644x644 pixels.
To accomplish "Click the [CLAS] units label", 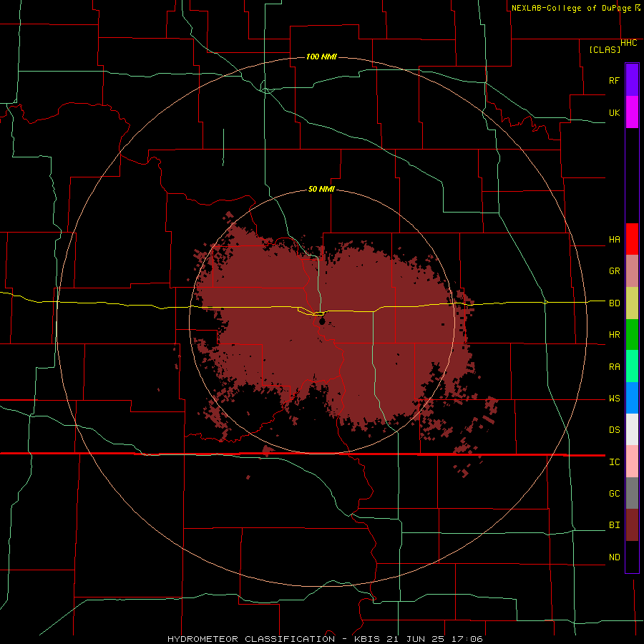I will click(x=605, y=49).
